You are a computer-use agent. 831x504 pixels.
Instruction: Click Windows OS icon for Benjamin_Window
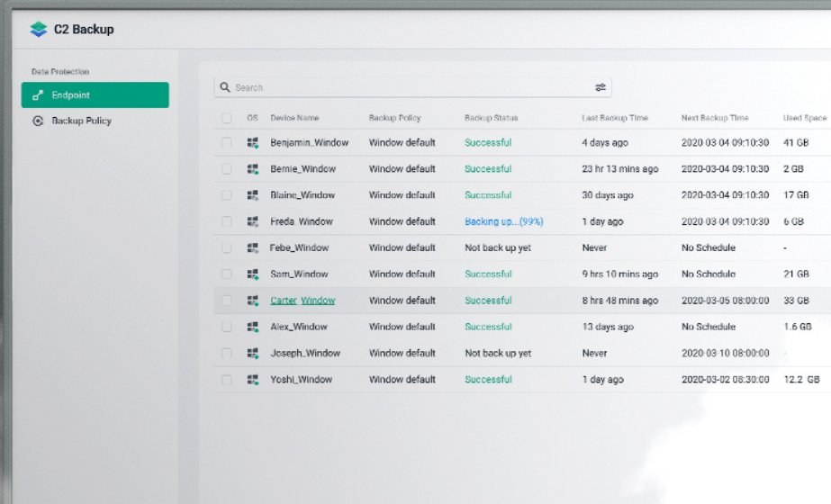253,142
